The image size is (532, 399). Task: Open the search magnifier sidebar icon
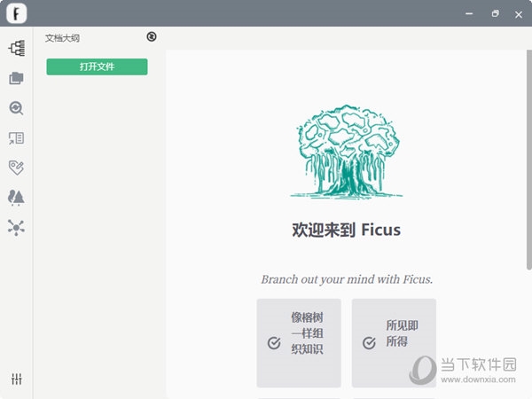(16, 108)
